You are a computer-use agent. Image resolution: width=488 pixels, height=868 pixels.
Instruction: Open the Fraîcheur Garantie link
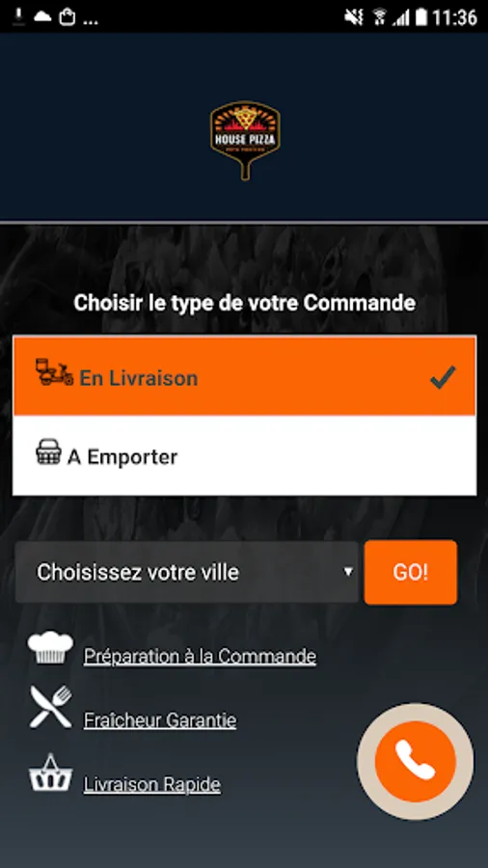pyautogui.click(x=160, y=720)
